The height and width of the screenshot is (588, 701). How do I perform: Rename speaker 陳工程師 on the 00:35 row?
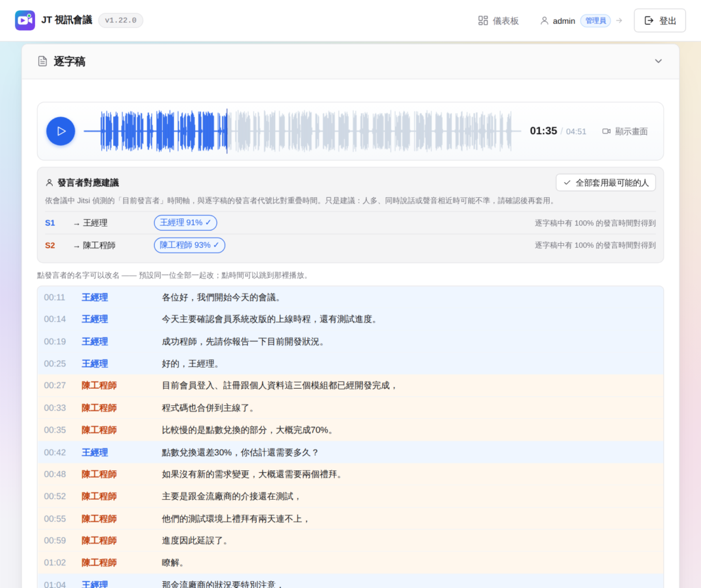(x=99, y=430)
